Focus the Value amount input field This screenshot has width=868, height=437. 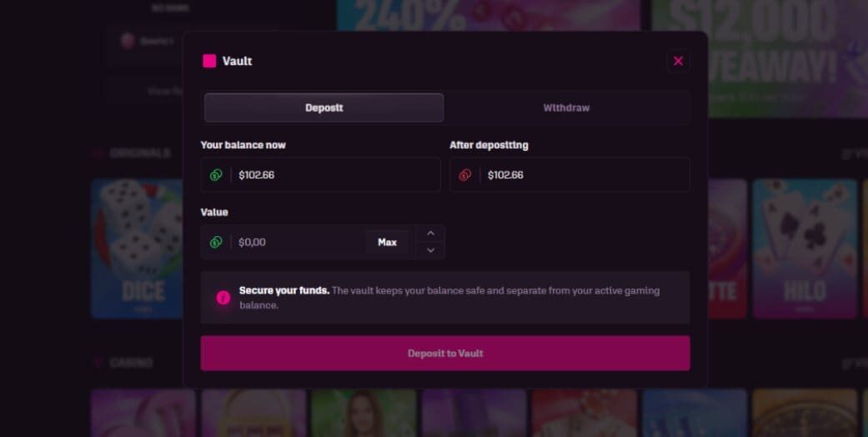tap(296, 243)
